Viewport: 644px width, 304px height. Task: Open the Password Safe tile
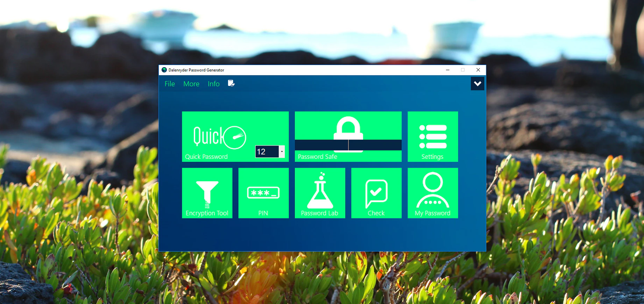tap(348, 136)
